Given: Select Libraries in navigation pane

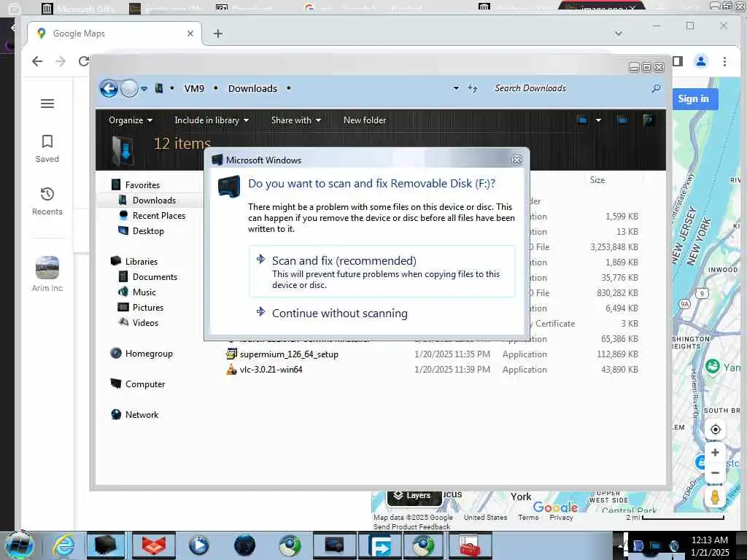Looking at the screenshot, I should pos(141,262).
